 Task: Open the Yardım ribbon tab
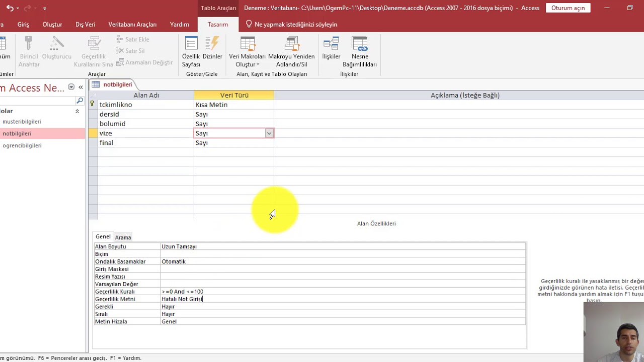tap(180, 24)
